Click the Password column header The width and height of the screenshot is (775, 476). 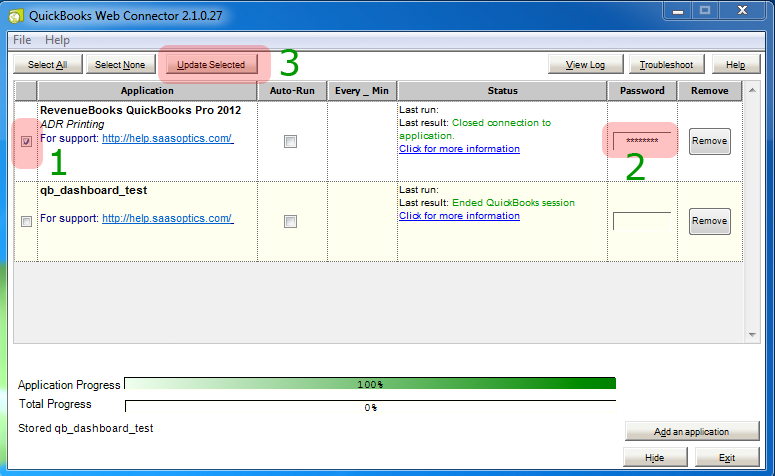[642, 91]
